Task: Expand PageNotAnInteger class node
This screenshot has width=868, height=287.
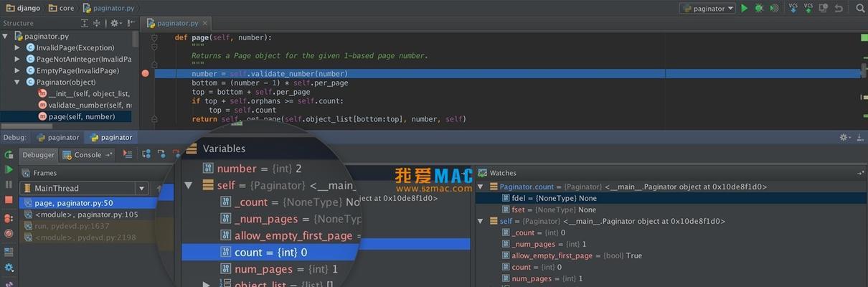Action: (18, 59)
